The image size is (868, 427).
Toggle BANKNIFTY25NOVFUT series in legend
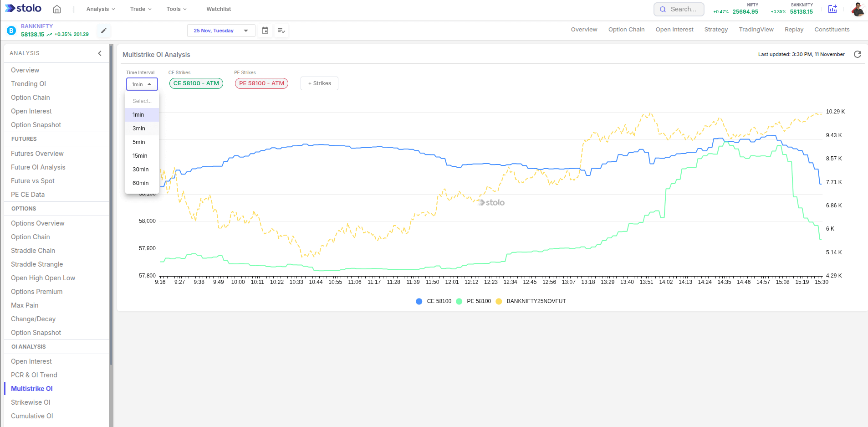531,301
